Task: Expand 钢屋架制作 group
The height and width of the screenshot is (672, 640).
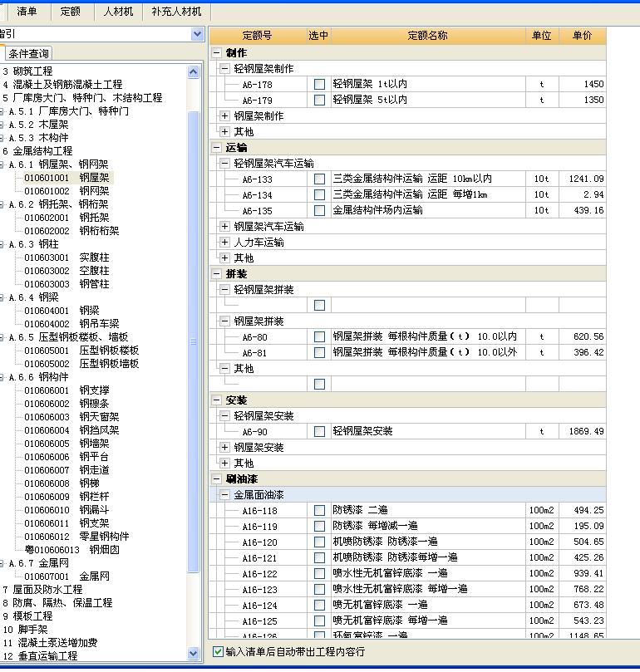Action: tap(224, 115)
